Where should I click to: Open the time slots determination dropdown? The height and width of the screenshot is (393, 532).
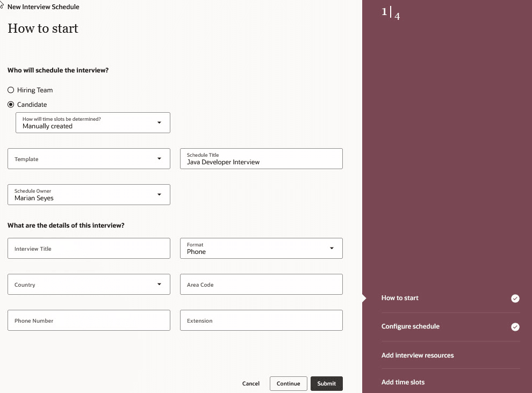[93, 123]
